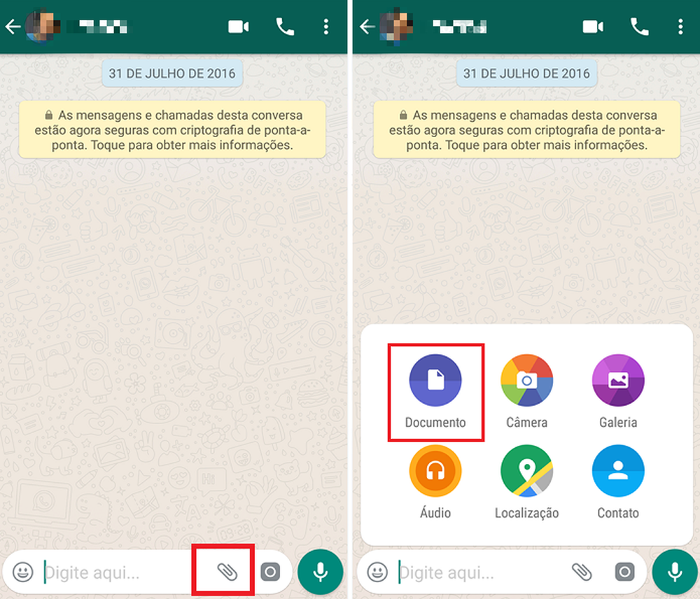The height and width of the screenshot is (599, 700).
Task: Tap the contact name in the right chat header
Action: pos(460,27)
